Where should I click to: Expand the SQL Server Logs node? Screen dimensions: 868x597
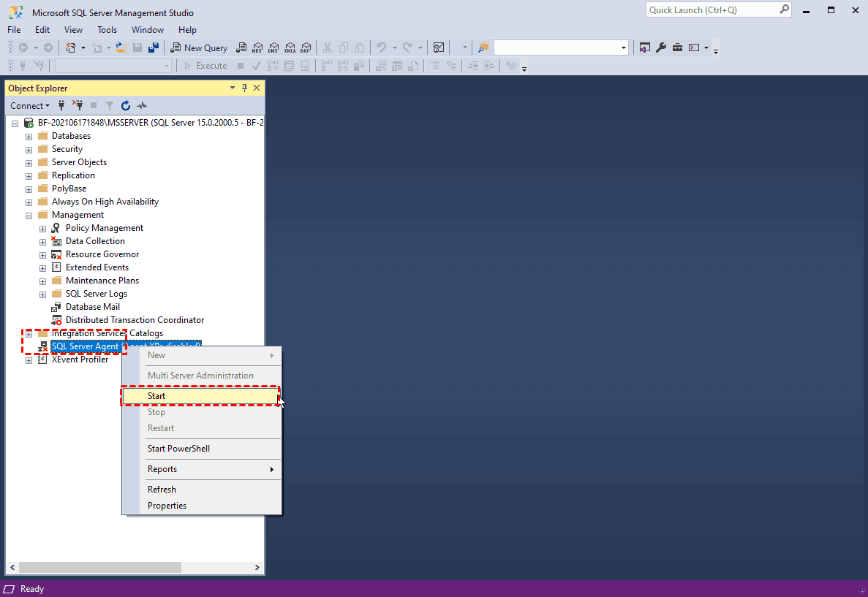(x=42, y=294)
